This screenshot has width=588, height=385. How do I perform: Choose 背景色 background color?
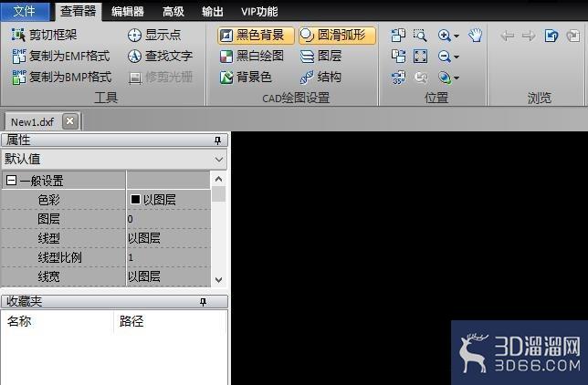tap(246, 78)
